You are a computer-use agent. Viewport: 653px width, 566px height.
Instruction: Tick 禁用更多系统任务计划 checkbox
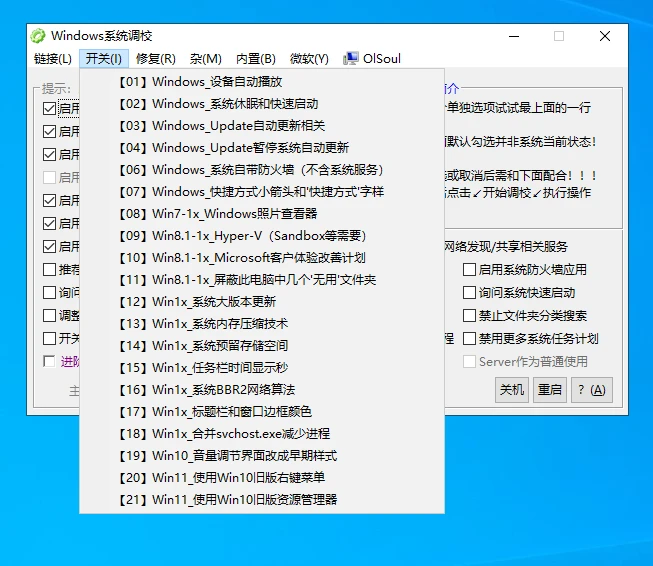[x=470, y=338]
